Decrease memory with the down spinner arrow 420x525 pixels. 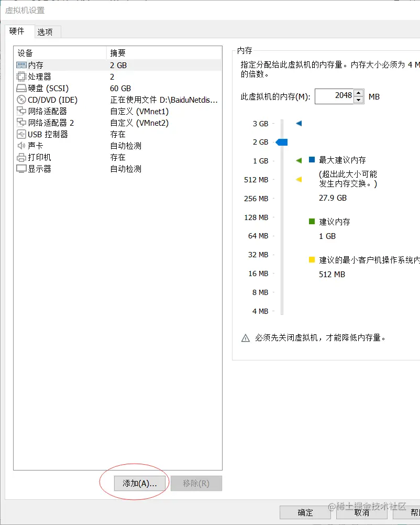[x=358, y=100]
